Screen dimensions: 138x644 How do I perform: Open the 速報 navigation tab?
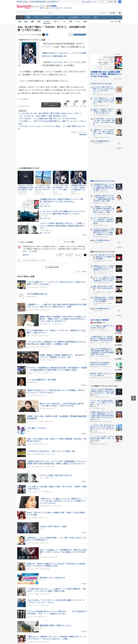[x=28, y=17]
